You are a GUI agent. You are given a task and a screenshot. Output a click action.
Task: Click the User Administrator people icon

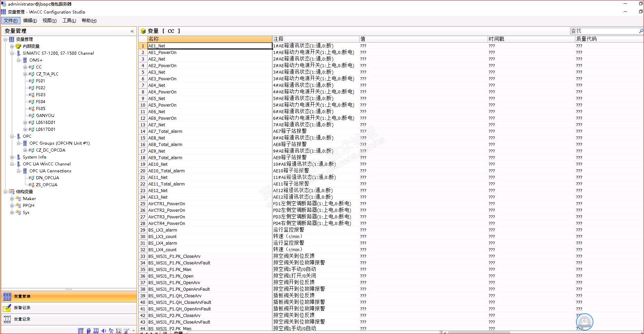pos(88,331)
